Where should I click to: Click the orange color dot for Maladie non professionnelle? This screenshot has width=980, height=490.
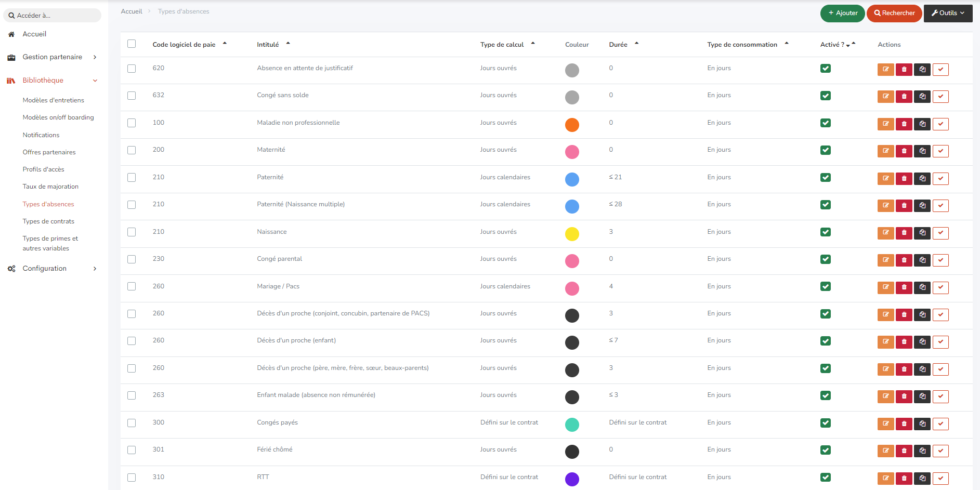pyautogui.click(x=572, y=125)
